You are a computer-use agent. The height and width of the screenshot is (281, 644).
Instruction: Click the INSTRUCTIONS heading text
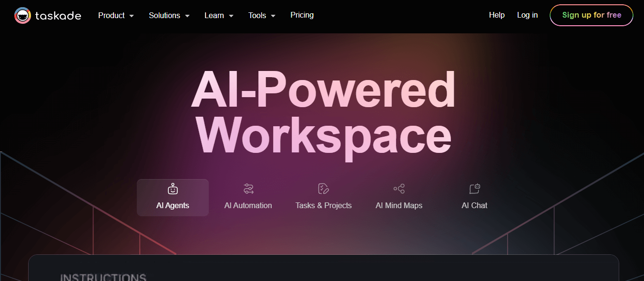click(x=103, y=277)
